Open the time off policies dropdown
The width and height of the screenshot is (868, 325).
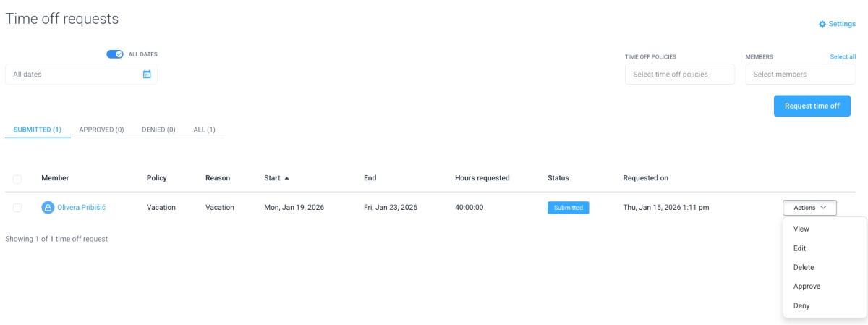point(679,74)
